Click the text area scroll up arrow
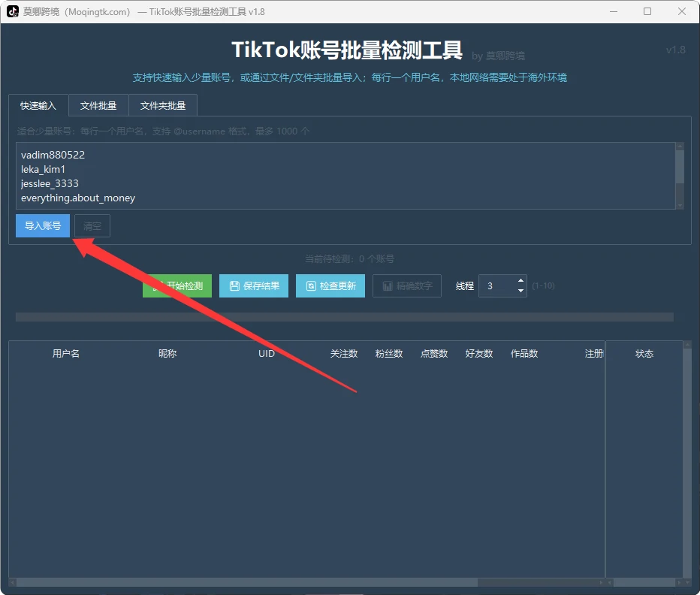 click(680, 146)
